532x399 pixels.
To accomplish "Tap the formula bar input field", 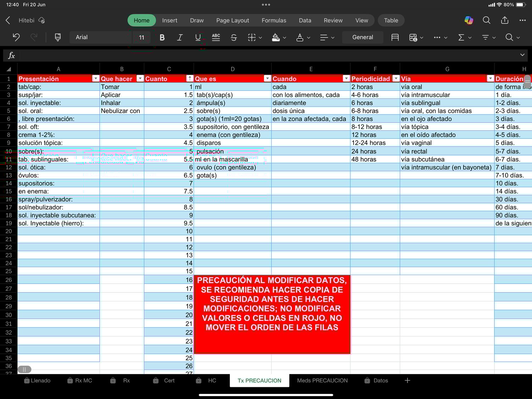I will coord(268,55).
